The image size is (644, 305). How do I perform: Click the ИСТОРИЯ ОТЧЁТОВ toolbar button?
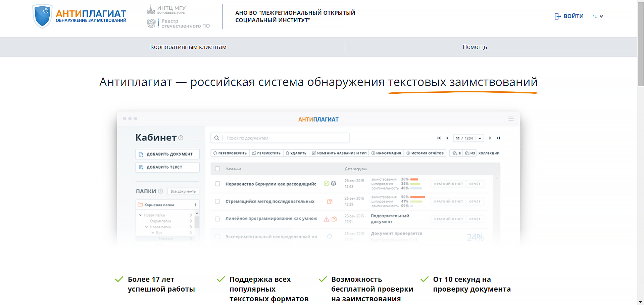pos(425,153)
